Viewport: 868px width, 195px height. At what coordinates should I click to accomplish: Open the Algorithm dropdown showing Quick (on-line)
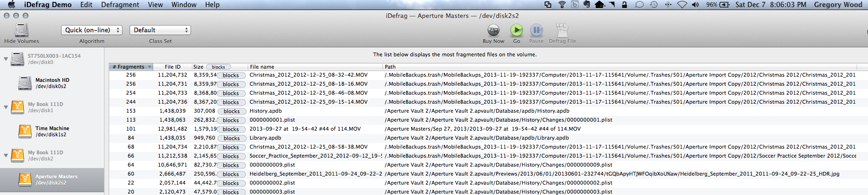pos(92,30)
